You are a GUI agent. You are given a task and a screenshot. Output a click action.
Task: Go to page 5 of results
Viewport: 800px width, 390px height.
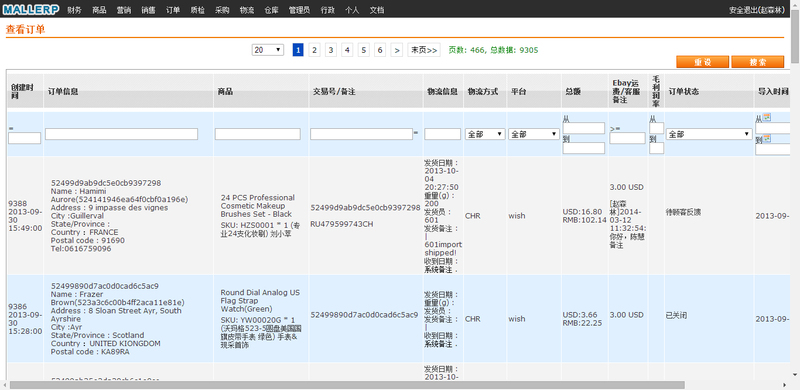363,50
